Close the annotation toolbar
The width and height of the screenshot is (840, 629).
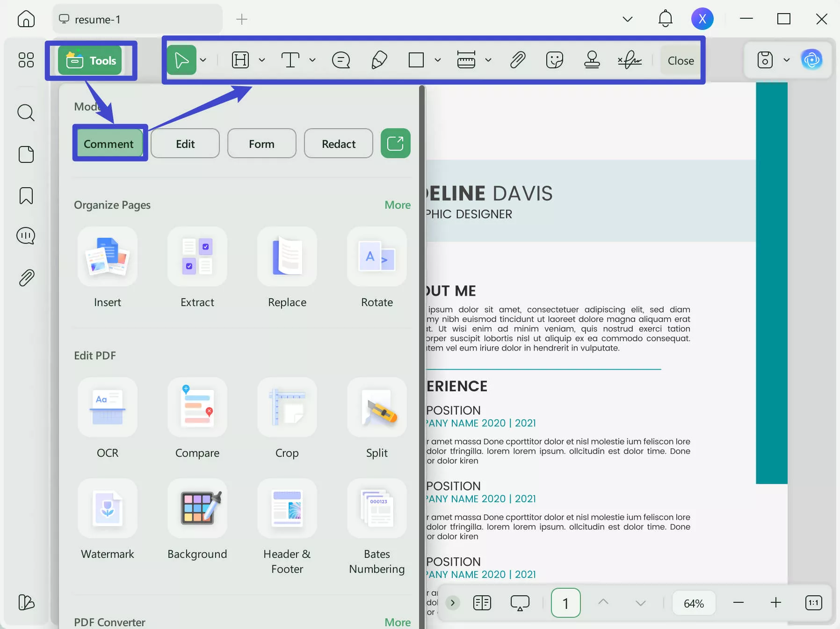[680, 60]
